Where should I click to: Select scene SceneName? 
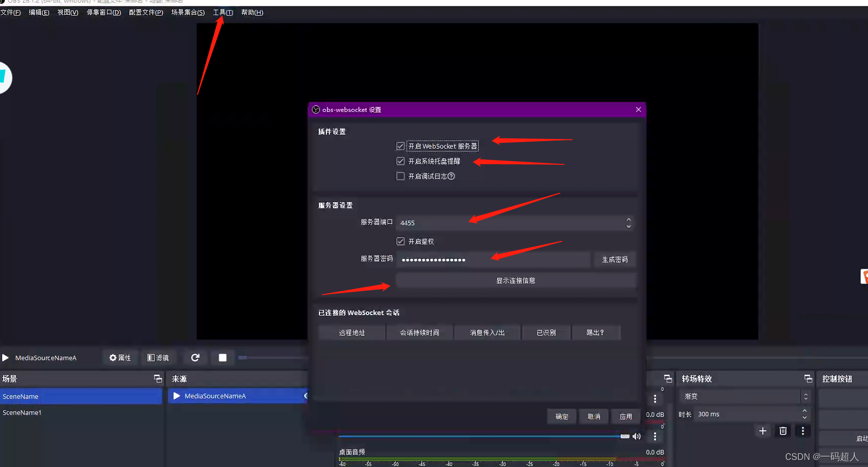[81, 396]
